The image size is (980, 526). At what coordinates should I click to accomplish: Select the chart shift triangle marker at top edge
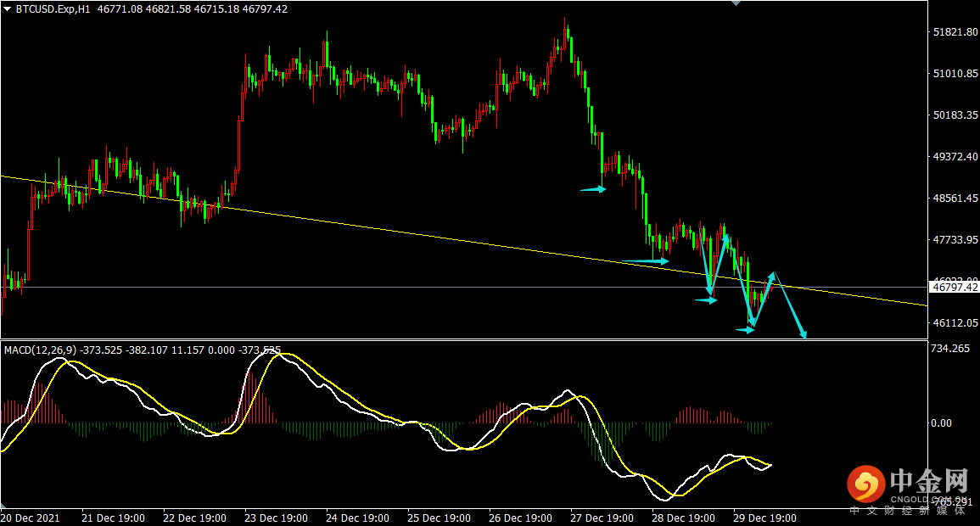(x=736, y=3)
